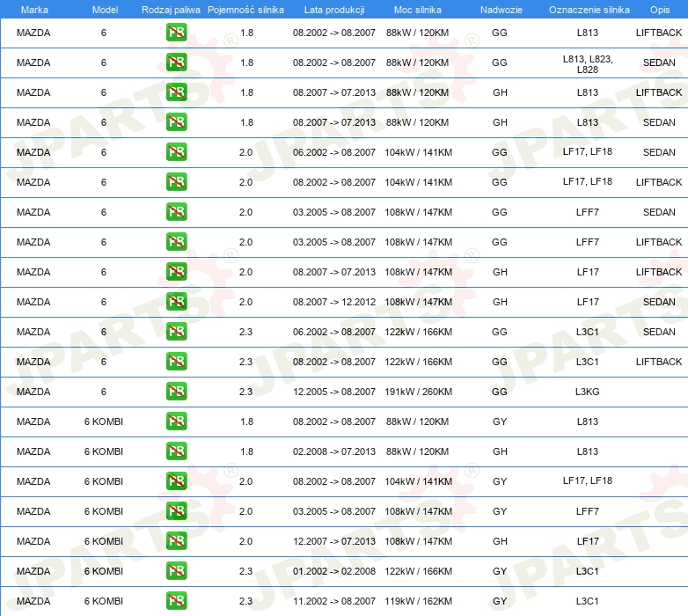Click the date range 11.2002 -> 08.2007
The width and height of the screenshot is (688, 616).
pos(334,601)
